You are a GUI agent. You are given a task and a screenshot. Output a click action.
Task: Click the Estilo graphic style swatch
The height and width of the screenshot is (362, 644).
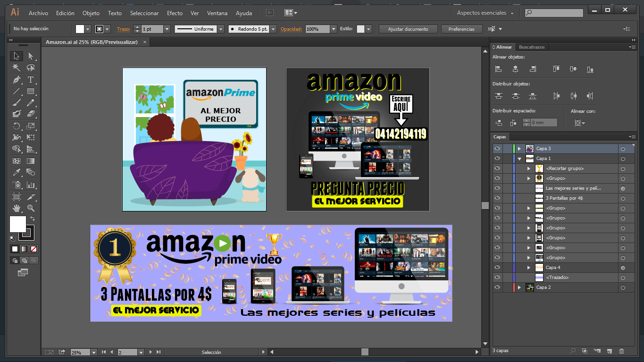click(x=360, y=29)
